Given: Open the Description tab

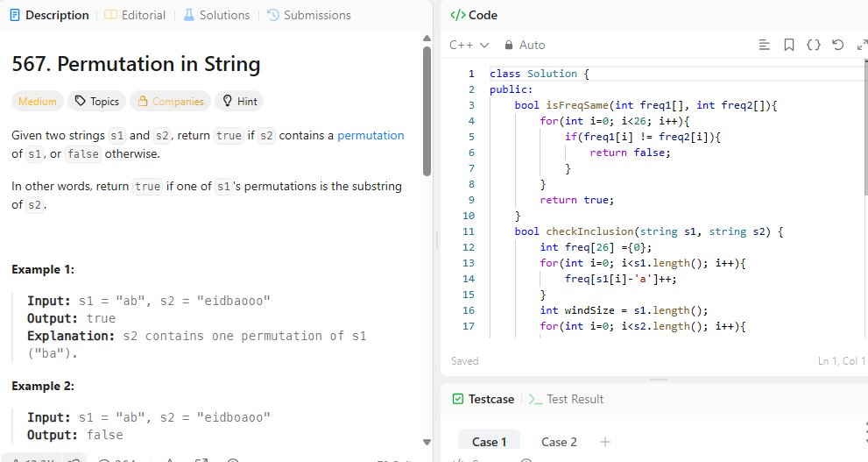Looking at the screenshot, I should [49, 15].
